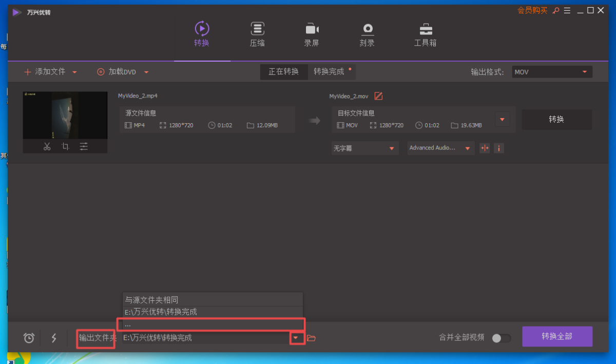Screen dimensions: 616x364
Task: Click the MyVideo_2.mp4 video thumbnail
Action: pos(65,116)
